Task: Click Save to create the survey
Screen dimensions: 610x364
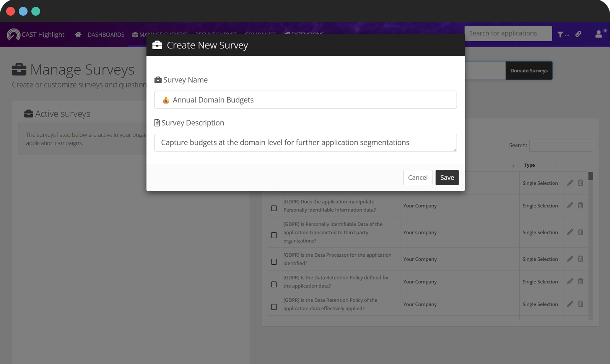Action: tap(447, 178)
